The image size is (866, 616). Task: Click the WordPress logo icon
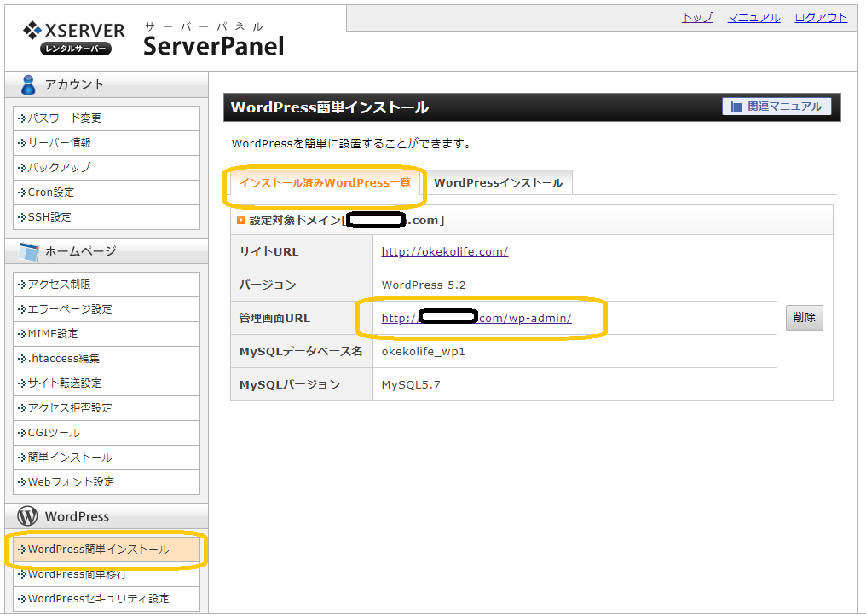coord(27,516)
